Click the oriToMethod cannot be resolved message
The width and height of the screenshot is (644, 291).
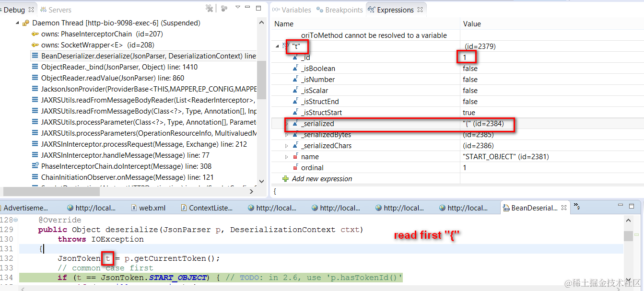[x=374, y=35]
